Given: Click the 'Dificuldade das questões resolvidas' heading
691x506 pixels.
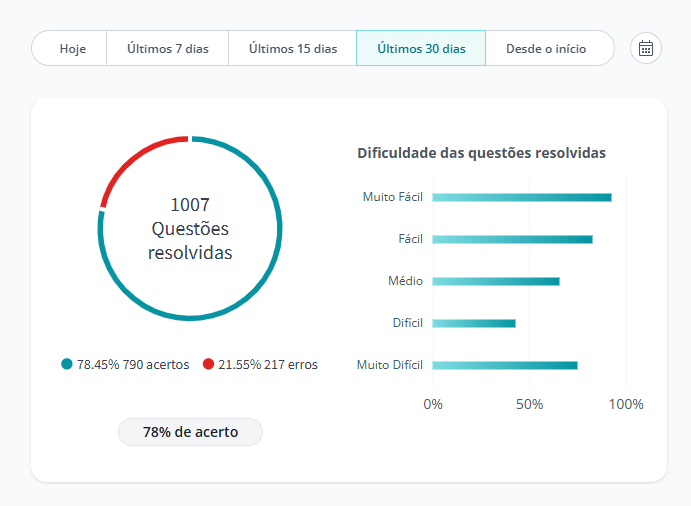Looking at the screenshot, I should point(481,153).
